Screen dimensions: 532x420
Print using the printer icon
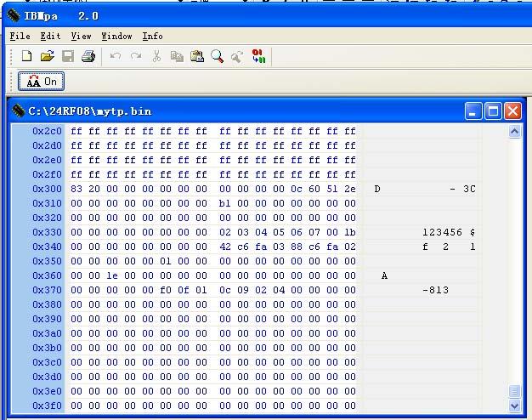tap(88, 56)
